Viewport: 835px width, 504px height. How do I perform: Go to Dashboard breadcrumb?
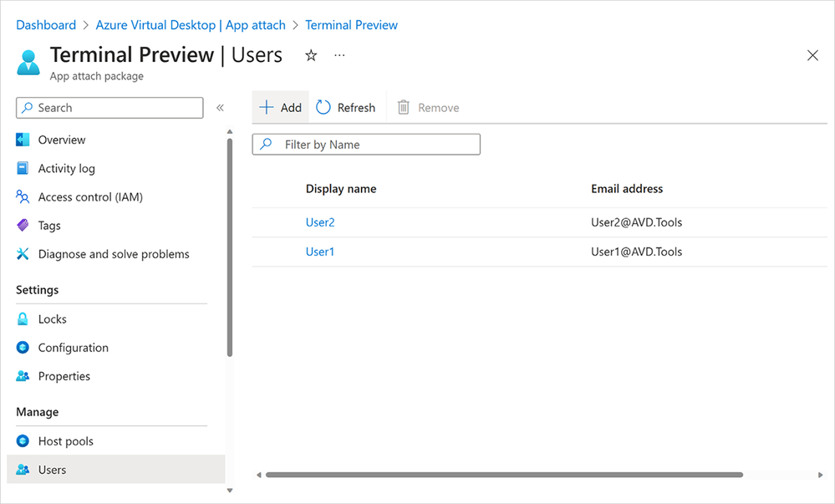pyautogui.click(x=46, y=25)
